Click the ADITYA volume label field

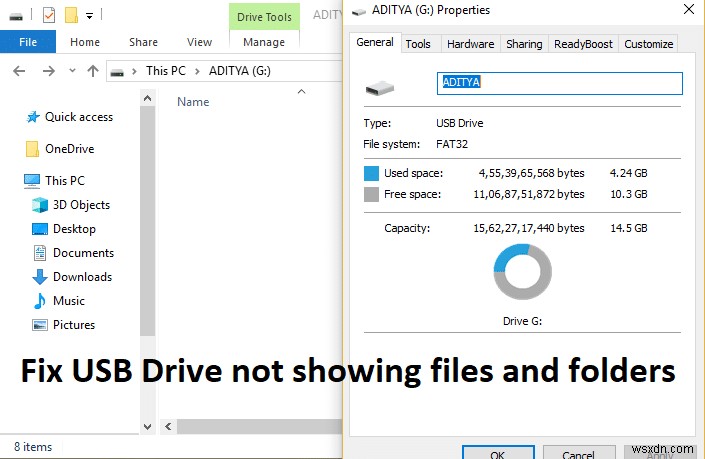coord(560,83)
